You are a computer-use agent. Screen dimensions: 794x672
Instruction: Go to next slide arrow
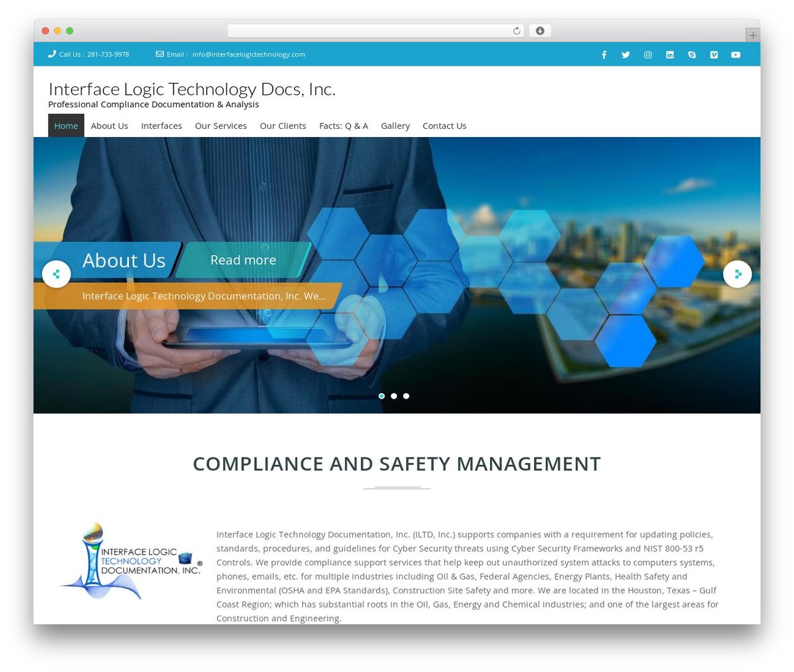pos(738,274)
